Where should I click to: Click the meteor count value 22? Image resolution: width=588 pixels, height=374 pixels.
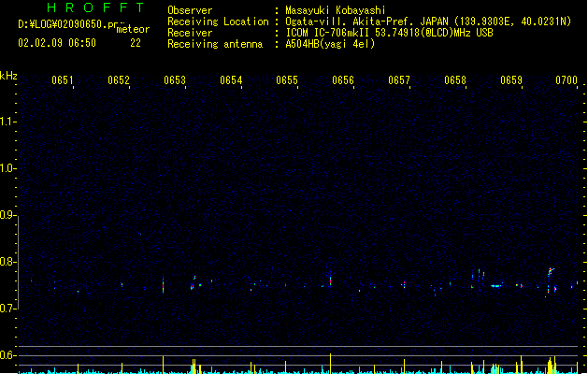(x=136, y=43)
